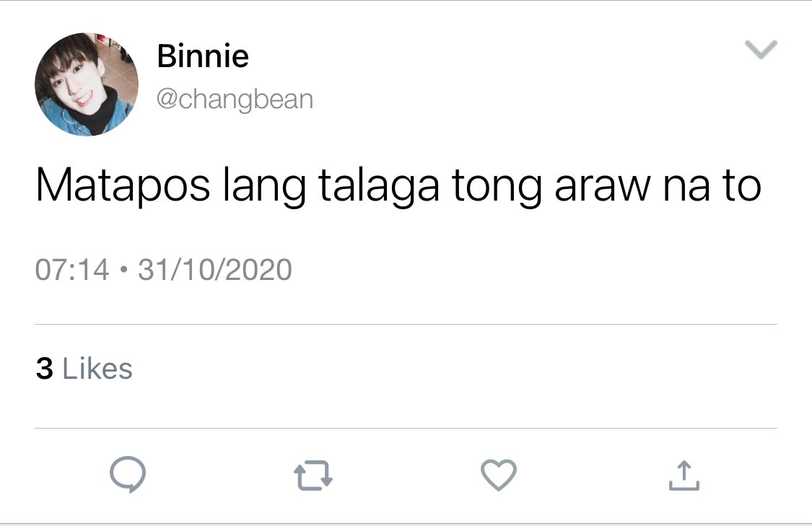
Task: Open Binnie's profile picture
Action: (x=87, y=84)
